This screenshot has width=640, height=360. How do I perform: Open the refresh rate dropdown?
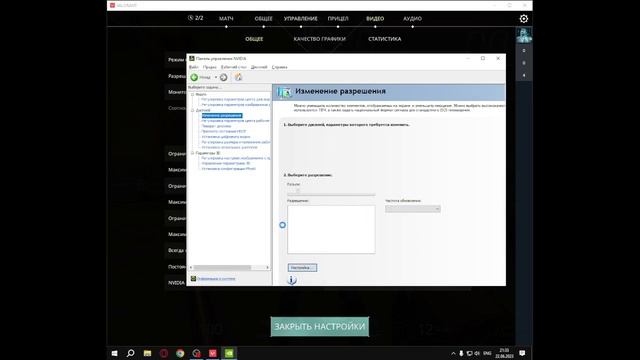coord(413,209)
